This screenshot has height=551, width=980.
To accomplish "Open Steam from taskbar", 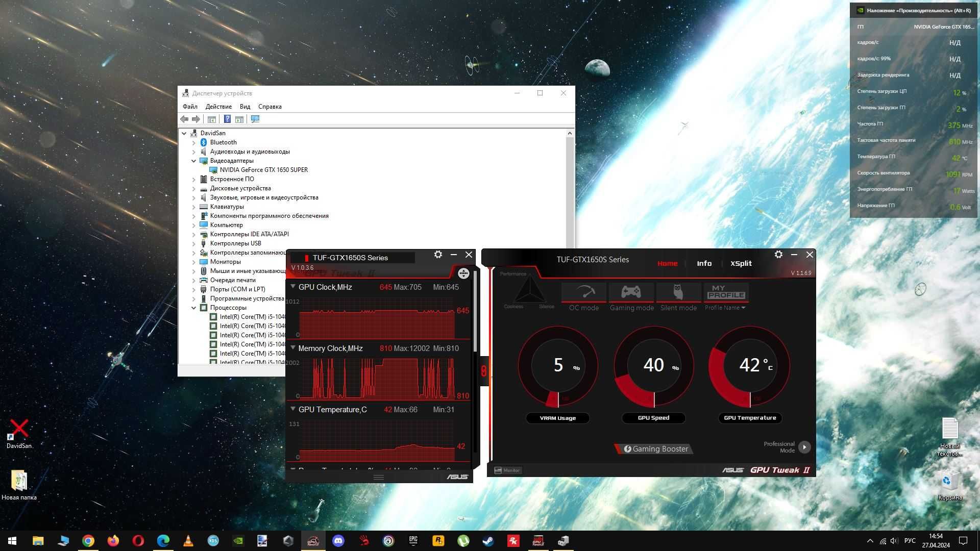I will pyautogui.click(x=488, y=541).
